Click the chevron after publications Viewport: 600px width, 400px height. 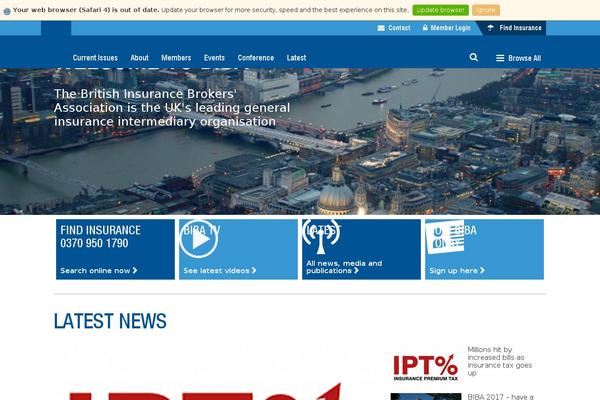(356, 271)
